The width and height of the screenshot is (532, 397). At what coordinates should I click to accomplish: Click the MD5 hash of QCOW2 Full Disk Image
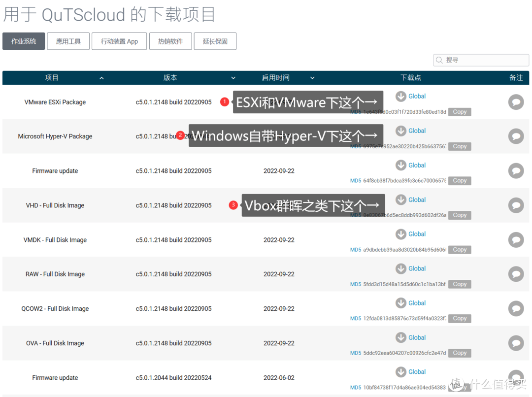pyautogui.click(x=404, y=318)
